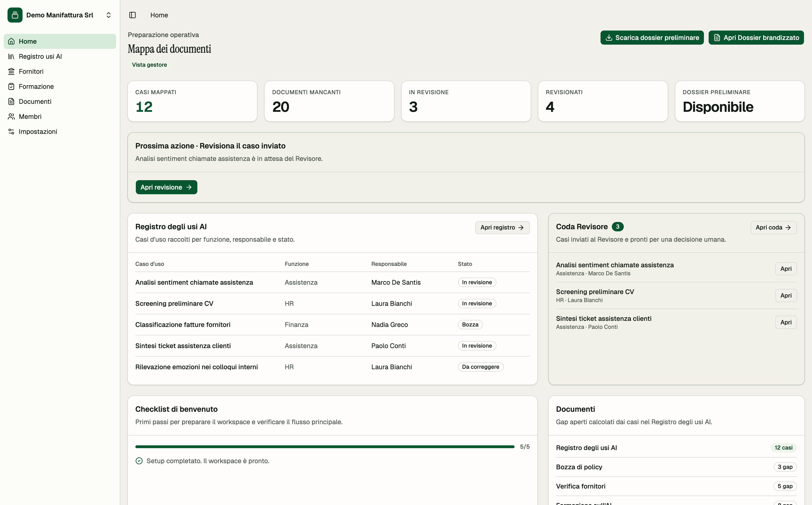
Task: Select Classificazione fatture fornitori row
Action: [332, 325]
